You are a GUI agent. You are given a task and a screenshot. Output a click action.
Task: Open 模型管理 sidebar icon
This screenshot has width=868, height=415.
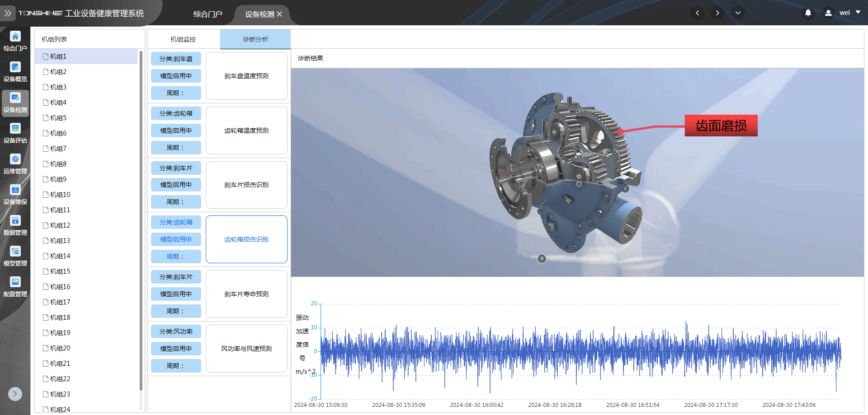point(15,252)
